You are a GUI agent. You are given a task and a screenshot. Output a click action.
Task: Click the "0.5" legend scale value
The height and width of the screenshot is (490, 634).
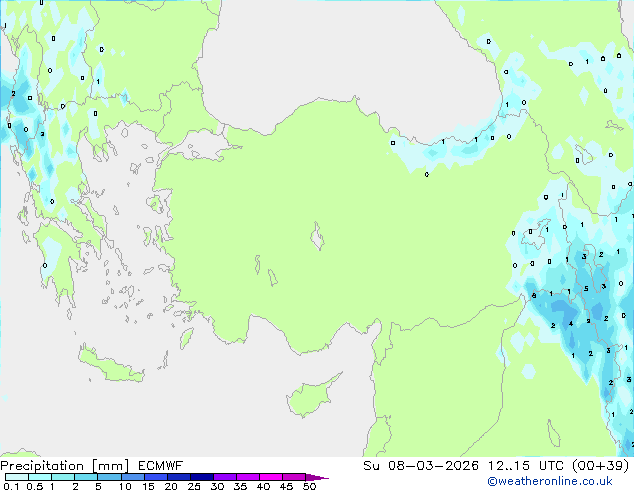(35, 486)
